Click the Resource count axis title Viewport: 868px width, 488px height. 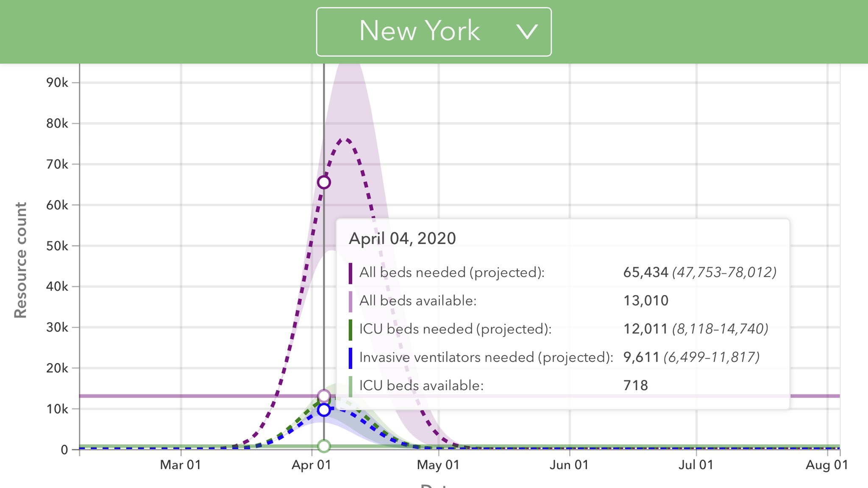point(20,260)
